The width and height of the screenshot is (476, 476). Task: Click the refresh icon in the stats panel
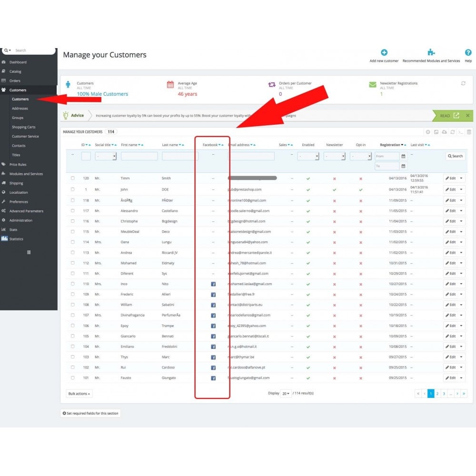pyautogui.click(x=463, y=83)
